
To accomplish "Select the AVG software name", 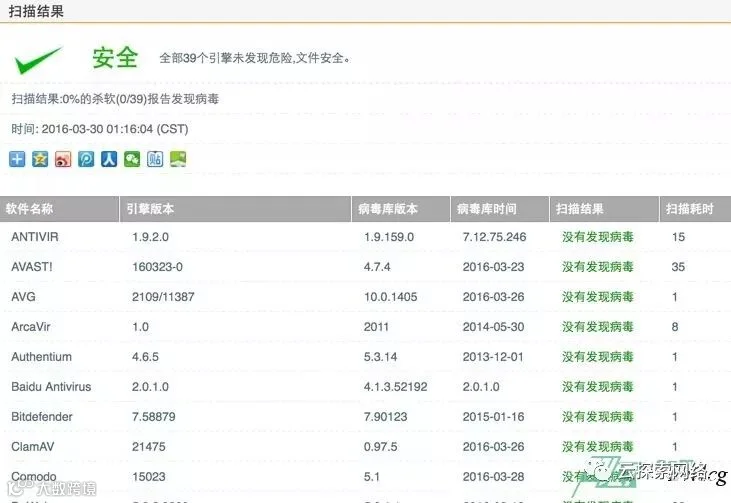I will pos(23,296).
